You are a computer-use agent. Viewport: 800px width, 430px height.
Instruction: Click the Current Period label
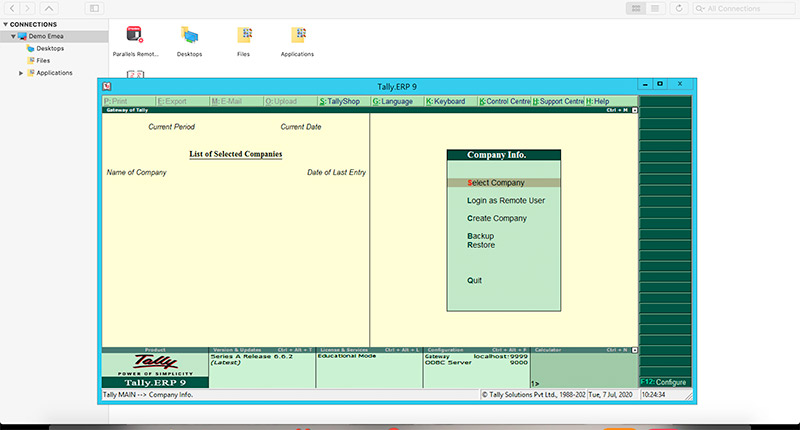click(x=171, y=127)
